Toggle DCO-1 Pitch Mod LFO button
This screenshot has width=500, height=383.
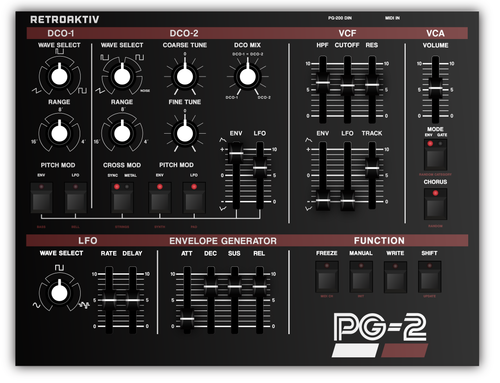click(x=76, y=198)
